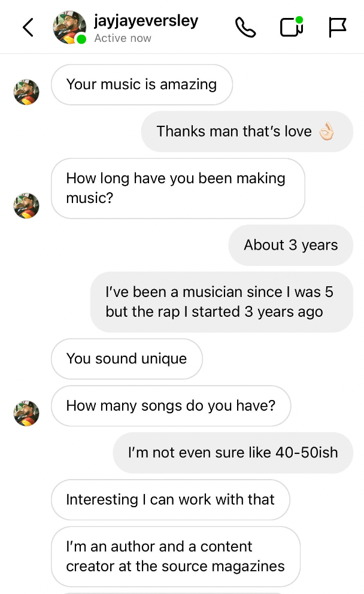Tap the "Active now" status text

coord(123,38)
